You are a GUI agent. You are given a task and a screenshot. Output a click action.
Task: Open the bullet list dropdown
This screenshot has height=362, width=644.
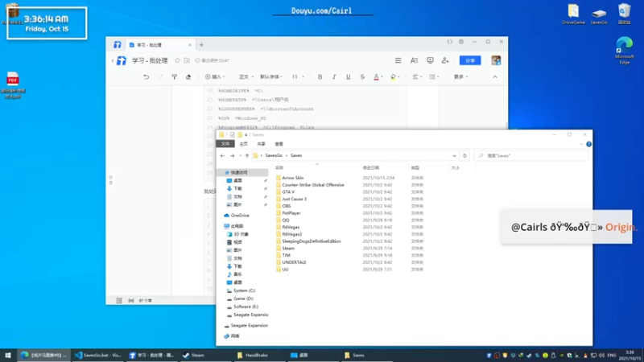pos(434,76)
